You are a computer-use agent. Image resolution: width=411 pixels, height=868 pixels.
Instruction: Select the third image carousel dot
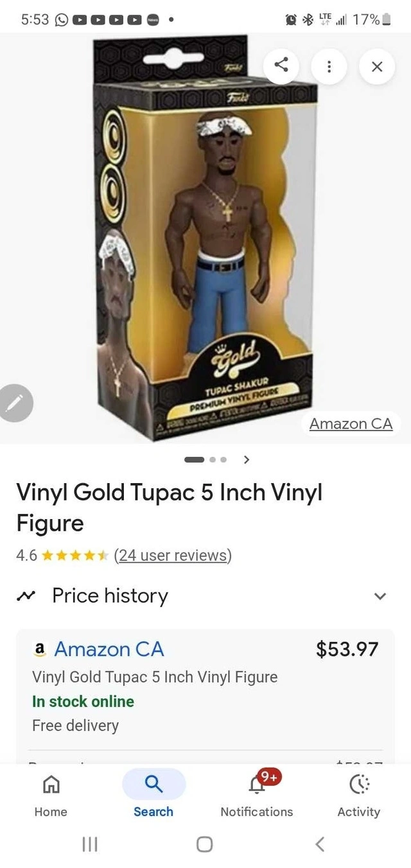coord(223,459)
